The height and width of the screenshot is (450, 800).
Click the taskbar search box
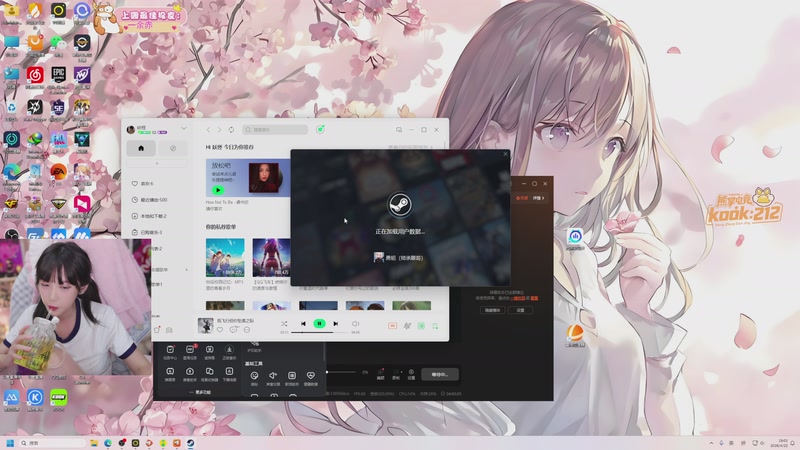click(52, 443)
